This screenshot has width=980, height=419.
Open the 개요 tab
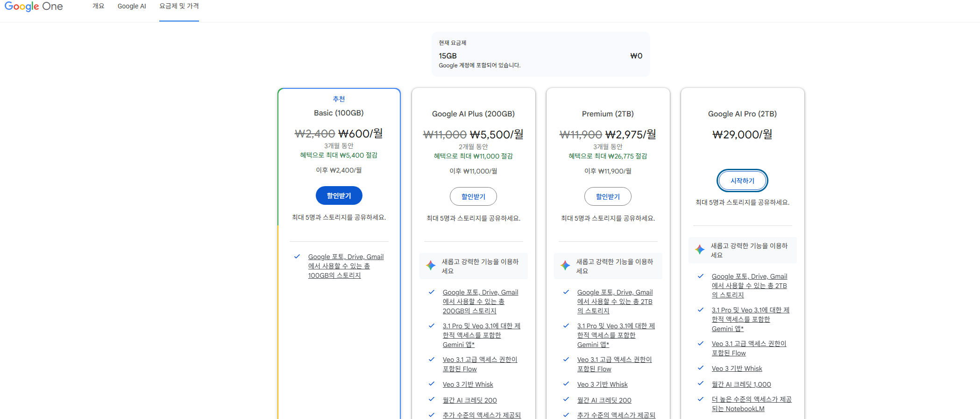click(x=98, y=6)
